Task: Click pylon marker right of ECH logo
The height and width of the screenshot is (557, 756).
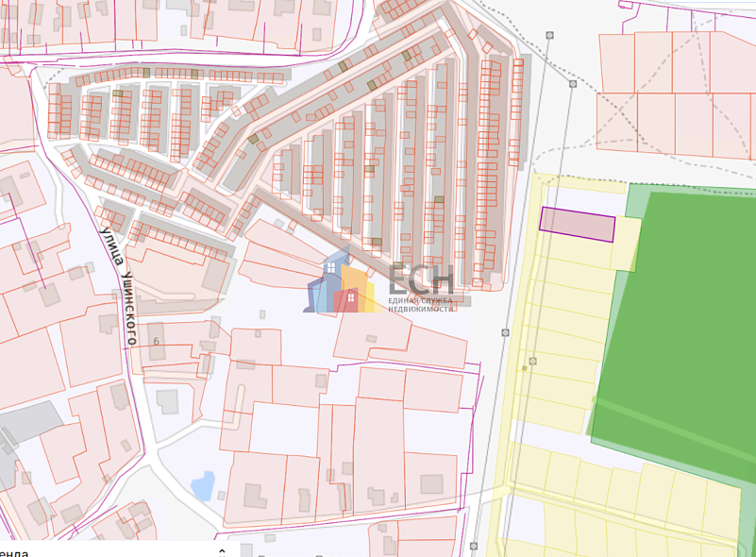Action: tap(506, 332)
